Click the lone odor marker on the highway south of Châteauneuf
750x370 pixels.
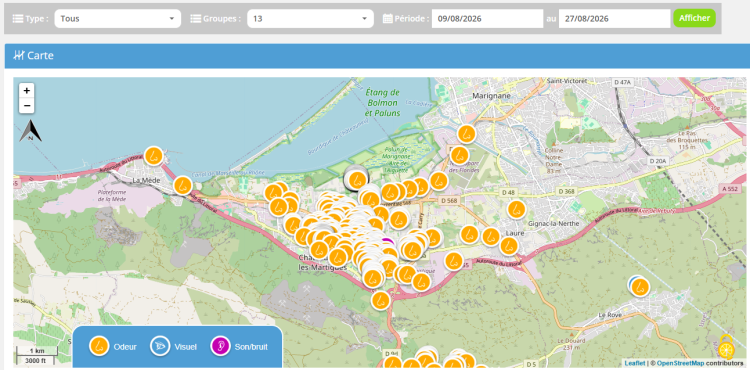click(x=380, y=300)
